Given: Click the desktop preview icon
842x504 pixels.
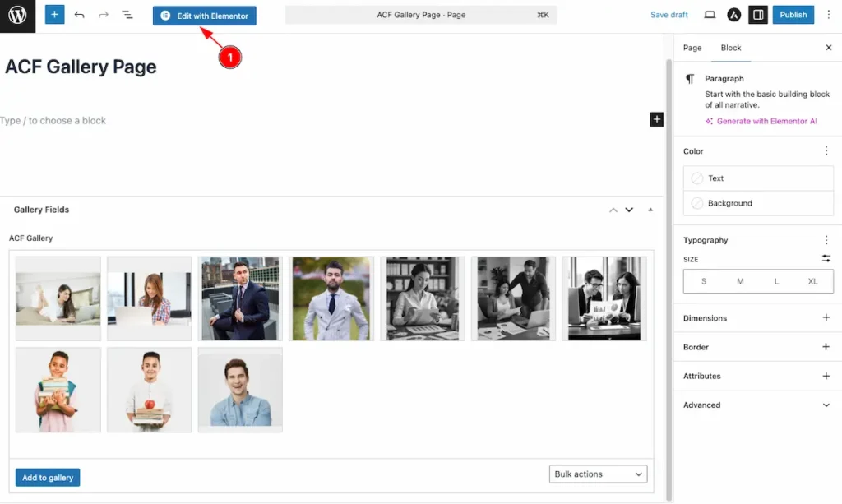Looking at the screenshot, I should click(710, 15).
